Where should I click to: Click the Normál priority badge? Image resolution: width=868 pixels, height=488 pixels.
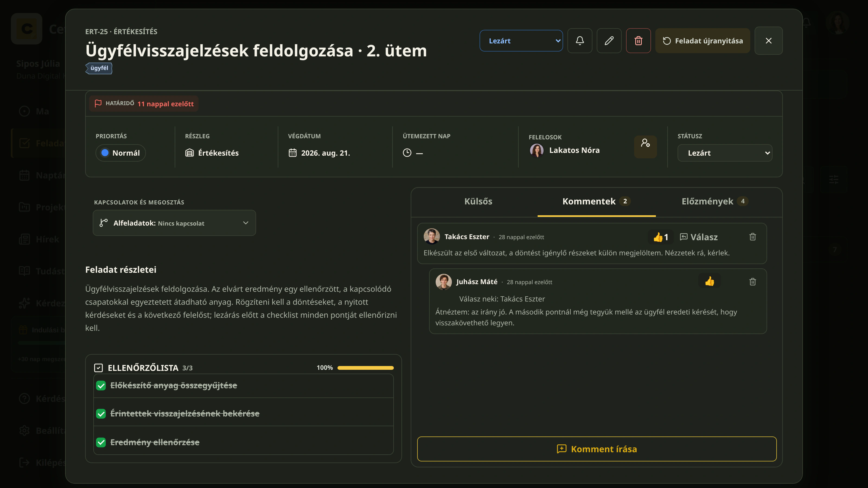pos(121,153)
